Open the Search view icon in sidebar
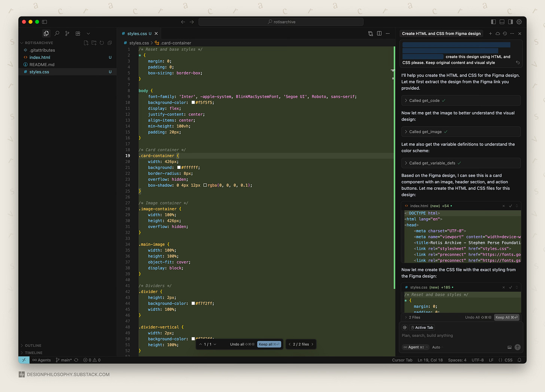Image resolution: width=545 pixels, height=392 pixels. coord(57,34)
